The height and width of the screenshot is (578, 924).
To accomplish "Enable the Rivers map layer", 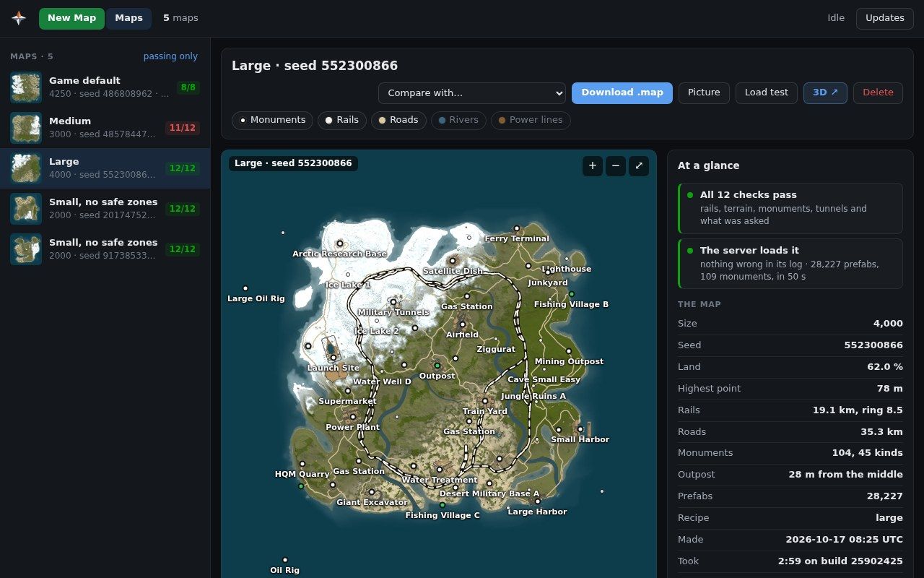I will click(x=458, y=120).
